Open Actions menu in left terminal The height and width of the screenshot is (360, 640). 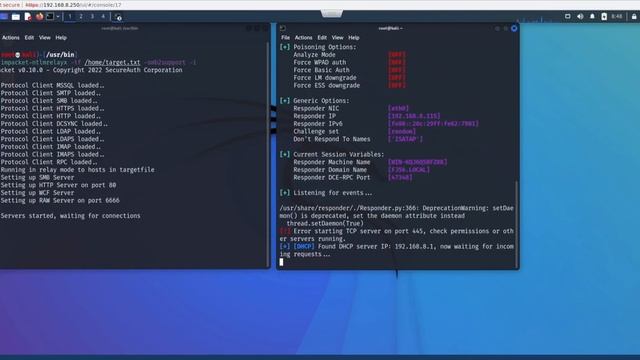click(11, 38)
